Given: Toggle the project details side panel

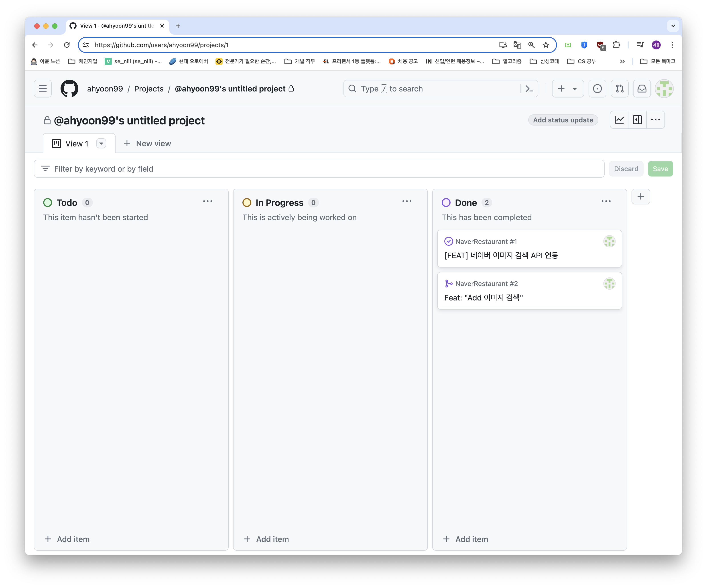Looking at the screenshot, I should [x=637, y=120].
